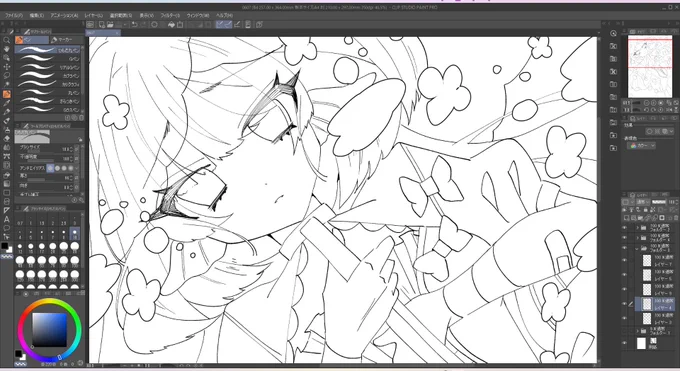Collapse the expanded third layer folder
This screenshot has width=680, height=371.
pos(638,249)
